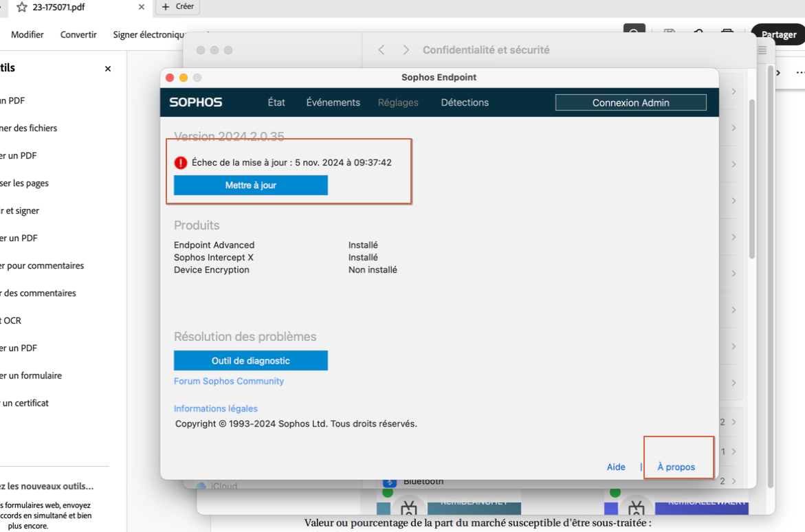
Task: Open the Forum Sophos Community link
Action: coord(228,381)
